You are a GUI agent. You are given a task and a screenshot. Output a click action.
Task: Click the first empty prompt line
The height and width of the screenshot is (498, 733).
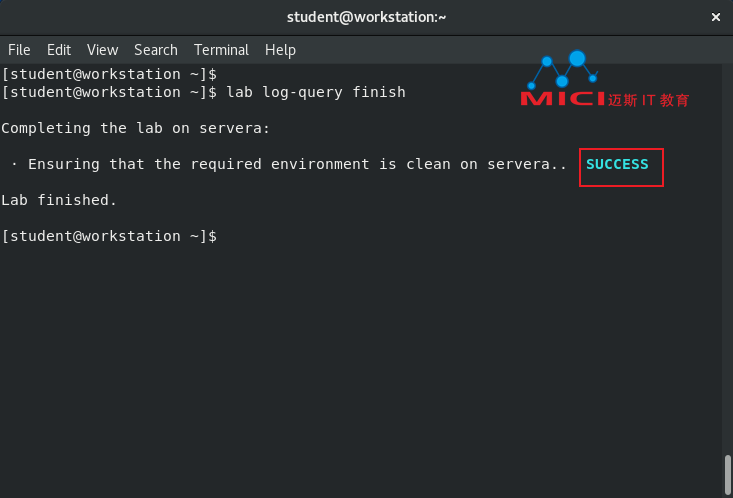click(x=109, y=74)
